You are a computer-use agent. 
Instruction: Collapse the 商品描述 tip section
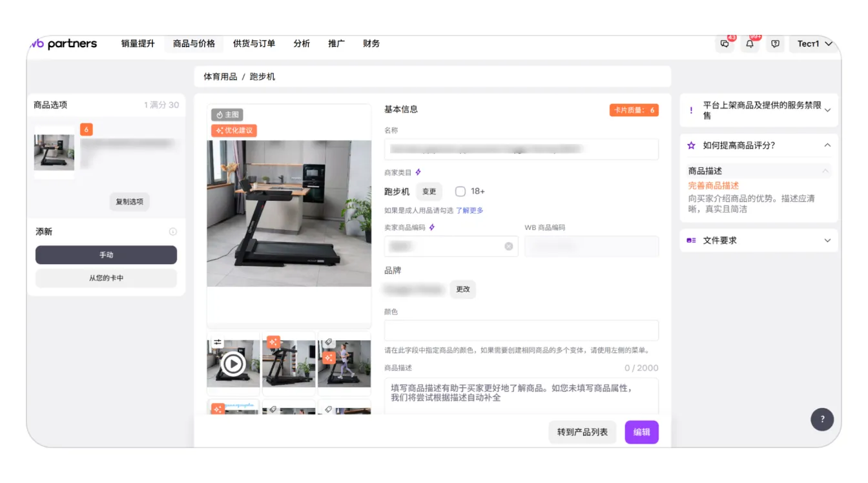[x=825, y=171]
